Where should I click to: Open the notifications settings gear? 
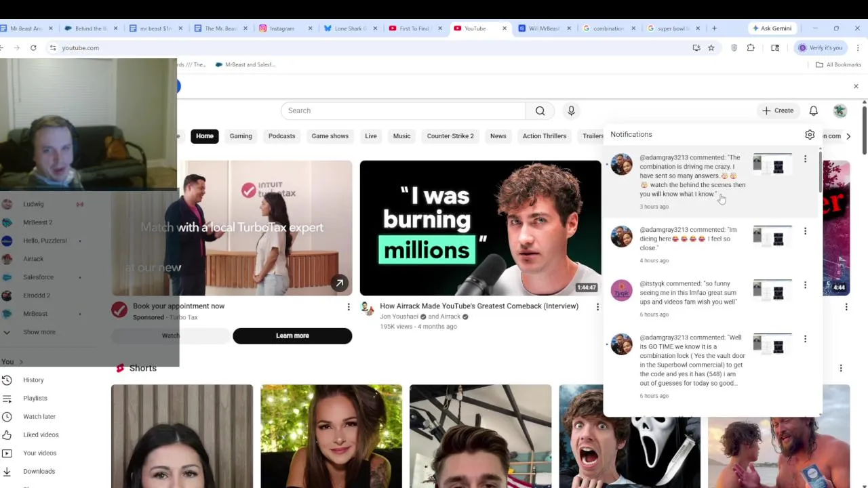tap(810, 135)
